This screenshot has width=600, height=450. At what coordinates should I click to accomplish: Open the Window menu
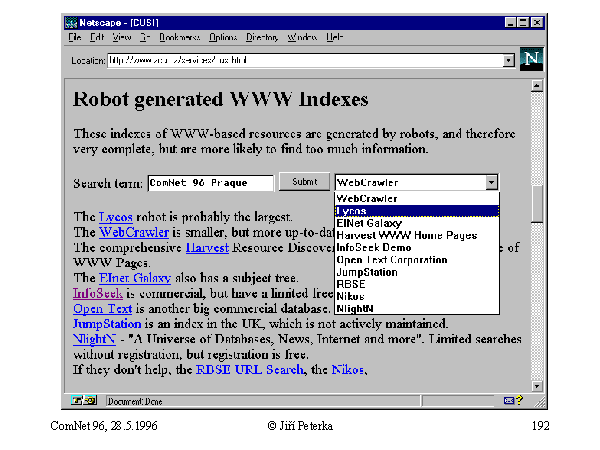(302, 37)
